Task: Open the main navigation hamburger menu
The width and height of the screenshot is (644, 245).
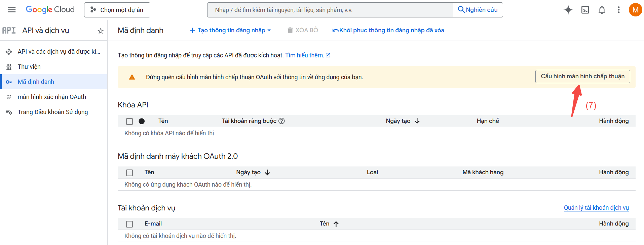Action: pos(12,10)
